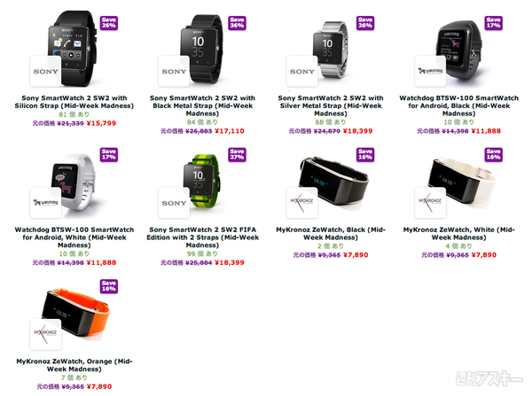This screenshot has width=532, height=396.
Task: Open Sony SmartWatch 2 Silver Metal Strap title
Action: point(331,105)
